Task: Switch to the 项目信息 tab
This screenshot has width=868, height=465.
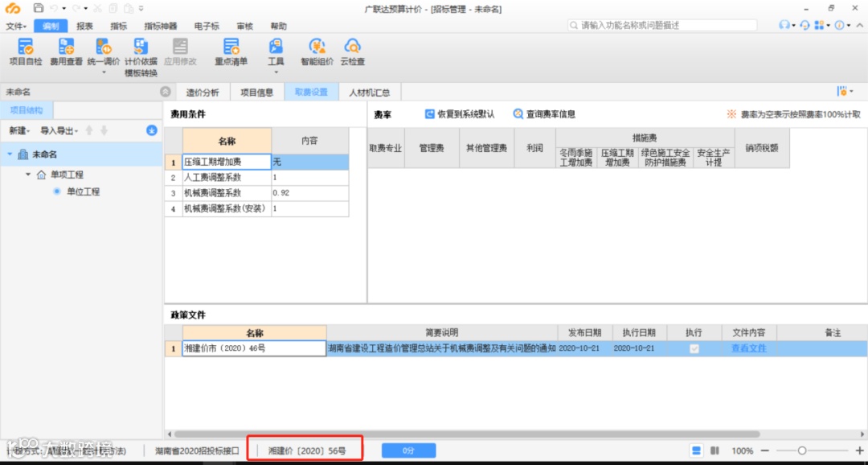Action: 257,92
